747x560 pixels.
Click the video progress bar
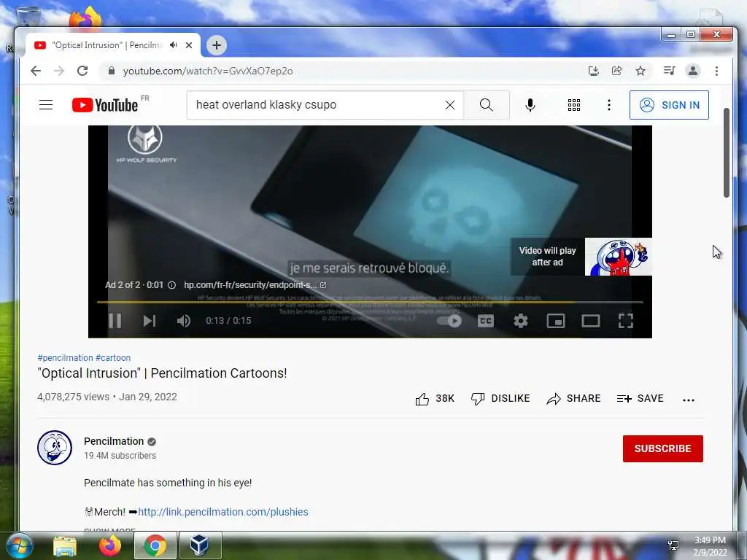tap(370, 302)
